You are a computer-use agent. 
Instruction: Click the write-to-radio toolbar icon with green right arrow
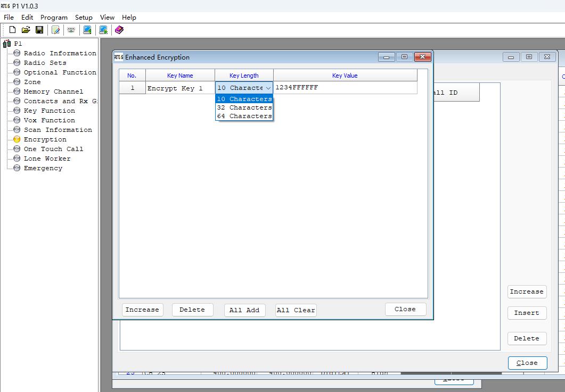coord(103,30)
